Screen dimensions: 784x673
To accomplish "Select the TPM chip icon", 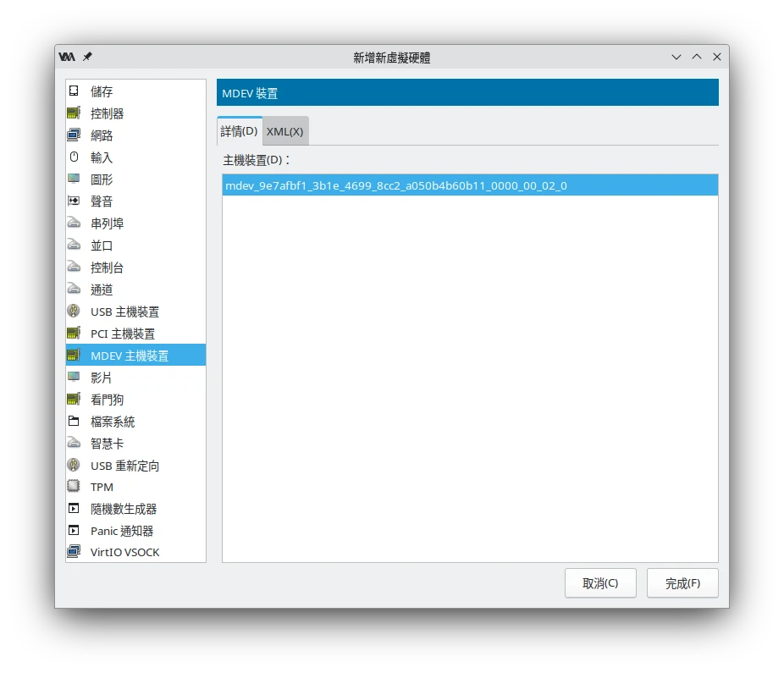I will pyautogui.click(x=74, y=486).
